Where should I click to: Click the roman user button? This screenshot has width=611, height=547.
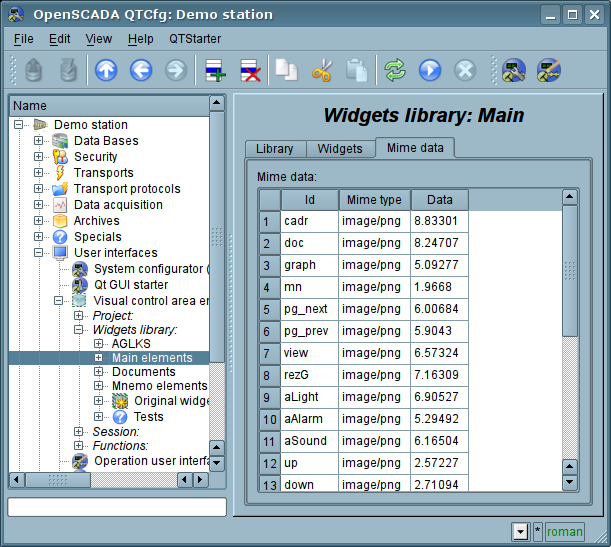(x=564, y=531)
